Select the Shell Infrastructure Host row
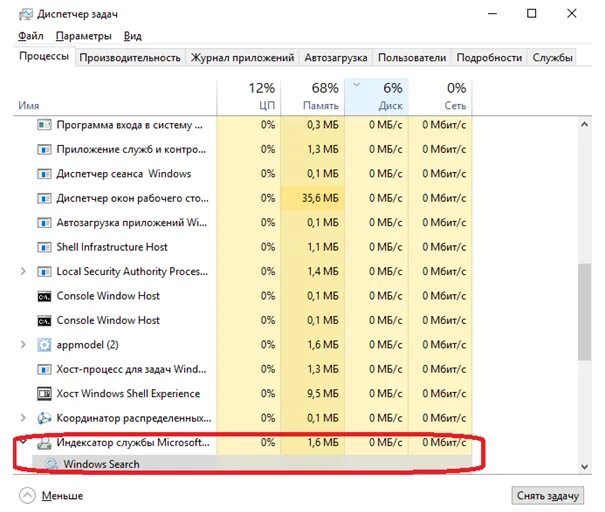 [243, 247]
